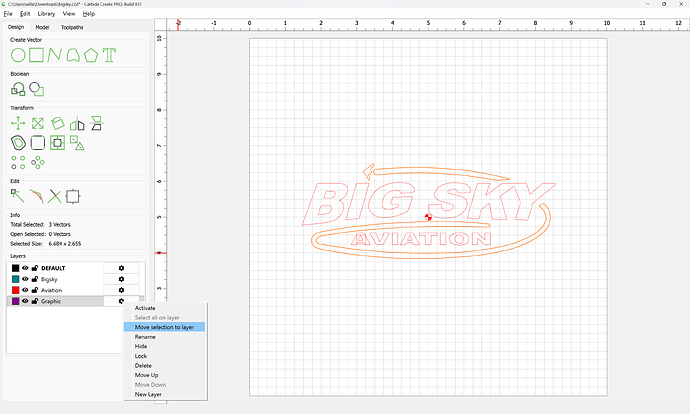Toggle visibility of Bigsky layer
The width and height of the screenshot is (690, 414).
click(x=25, y=279)
